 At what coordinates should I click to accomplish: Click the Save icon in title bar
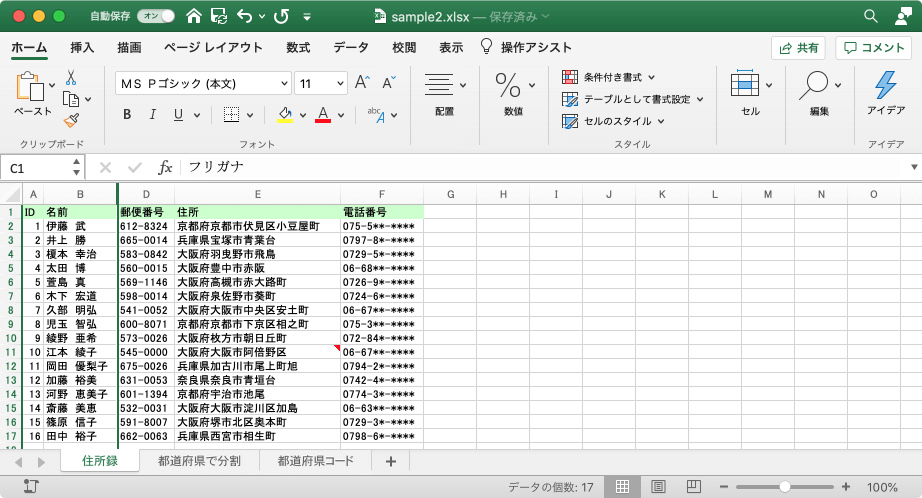coord(219,16)
